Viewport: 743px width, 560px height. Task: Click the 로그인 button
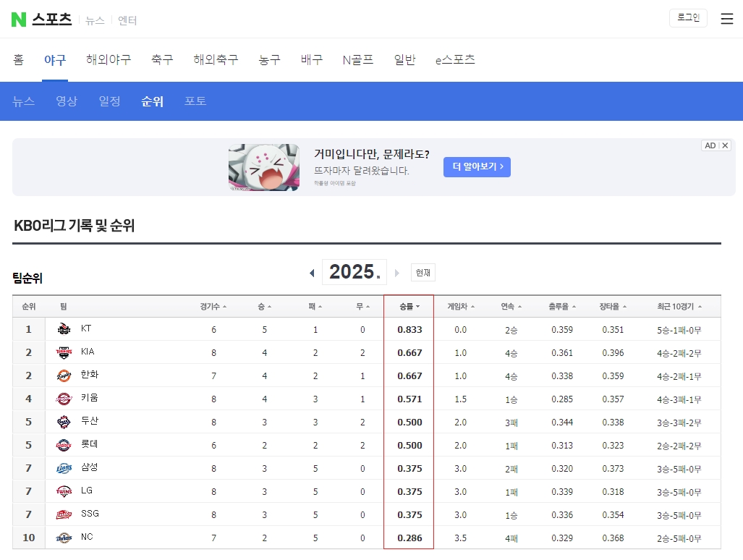coord(688,18)
